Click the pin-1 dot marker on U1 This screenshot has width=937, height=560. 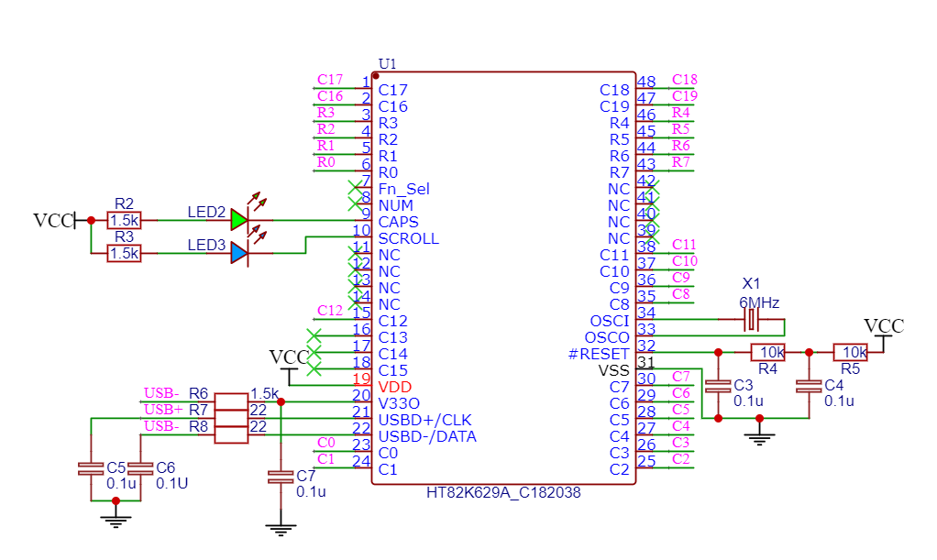[375, 76]
